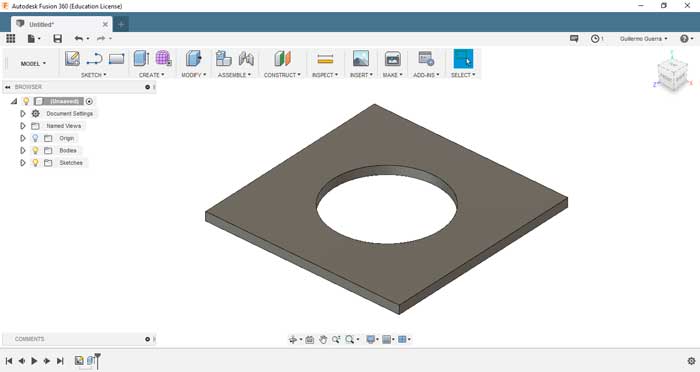Image resolution: width=700 pixels, height=372 pixels.
Task: Open the INSPECT menu
Action: point(325,75)
